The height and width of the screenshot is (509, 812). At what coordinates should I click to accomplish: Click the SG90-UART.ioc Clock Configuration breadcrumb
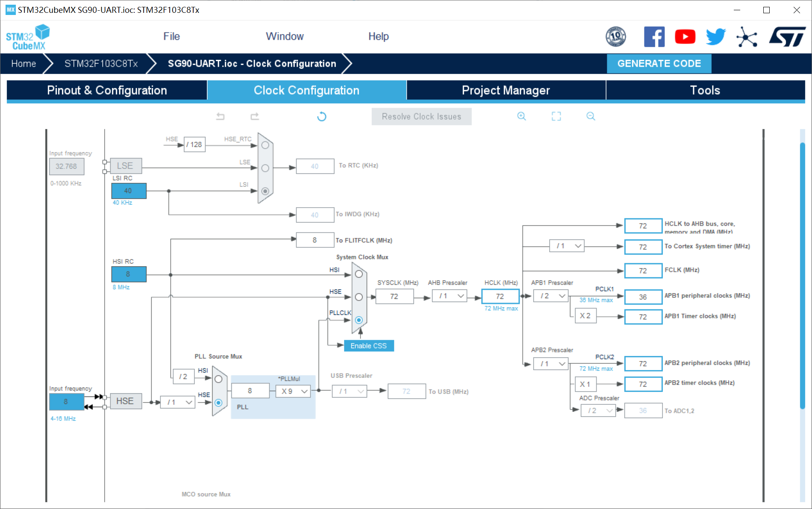click(252, 64)
